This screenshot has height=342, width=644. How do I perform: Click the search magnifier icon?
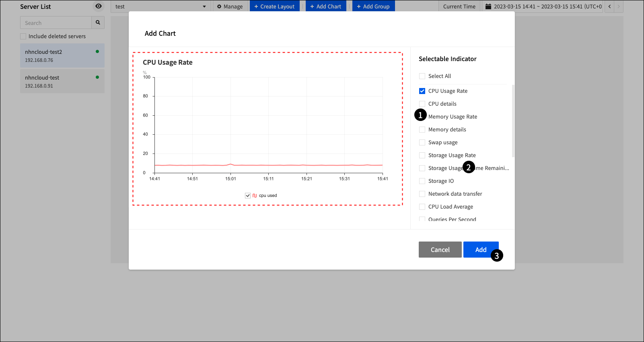pyautogui.click(x=98, y=23)
